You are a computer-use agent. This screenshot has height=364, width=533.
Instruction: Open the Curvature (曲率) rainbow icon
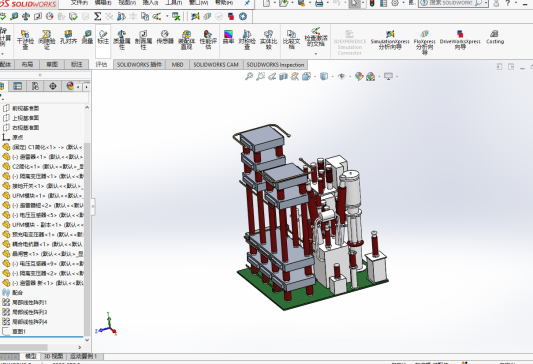coord(228,37)
